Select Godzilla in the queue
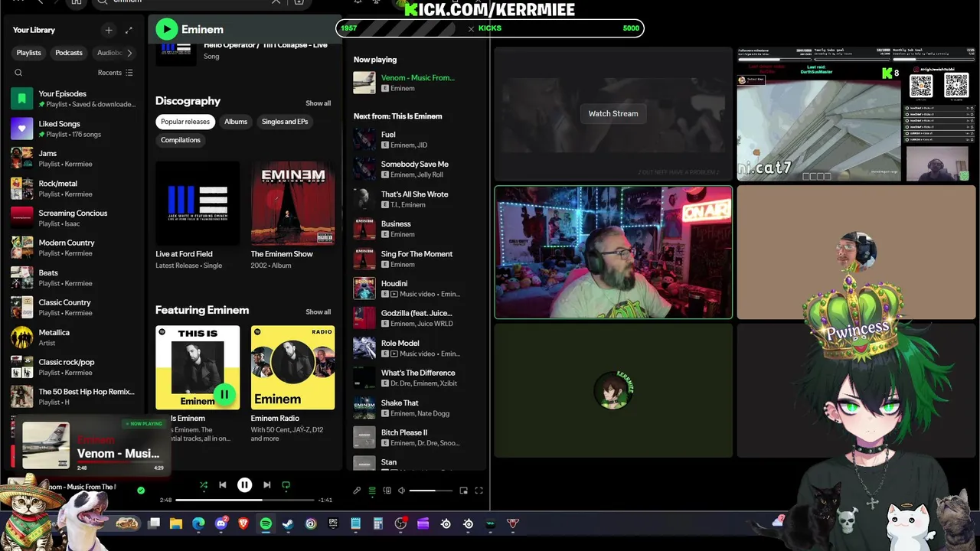Viewport: 980px width, 551px height. [418, 318]
